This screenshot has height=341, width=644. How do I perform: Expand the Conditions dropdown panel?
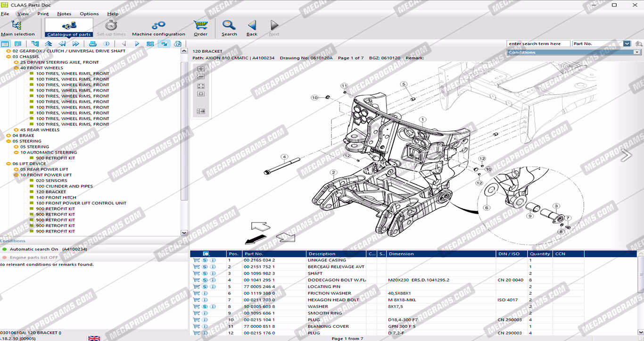click(636, 52)
